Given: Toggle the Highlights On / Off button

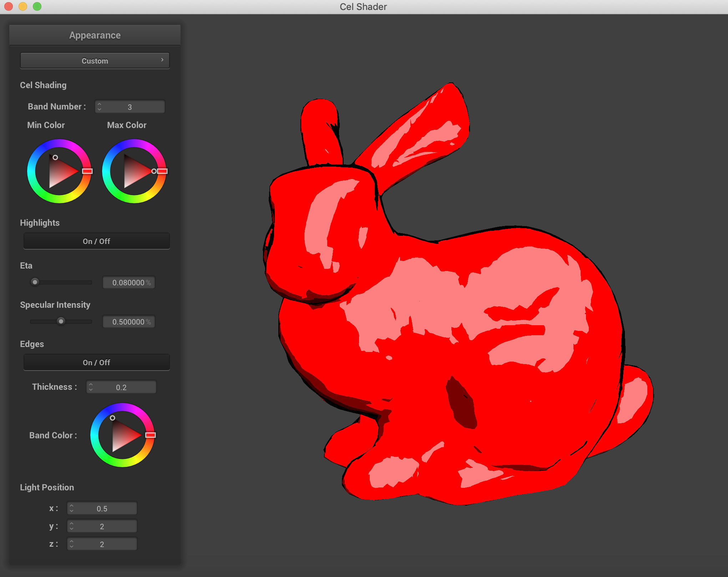Looking at the screenshot, I should [x=96, y=241].
